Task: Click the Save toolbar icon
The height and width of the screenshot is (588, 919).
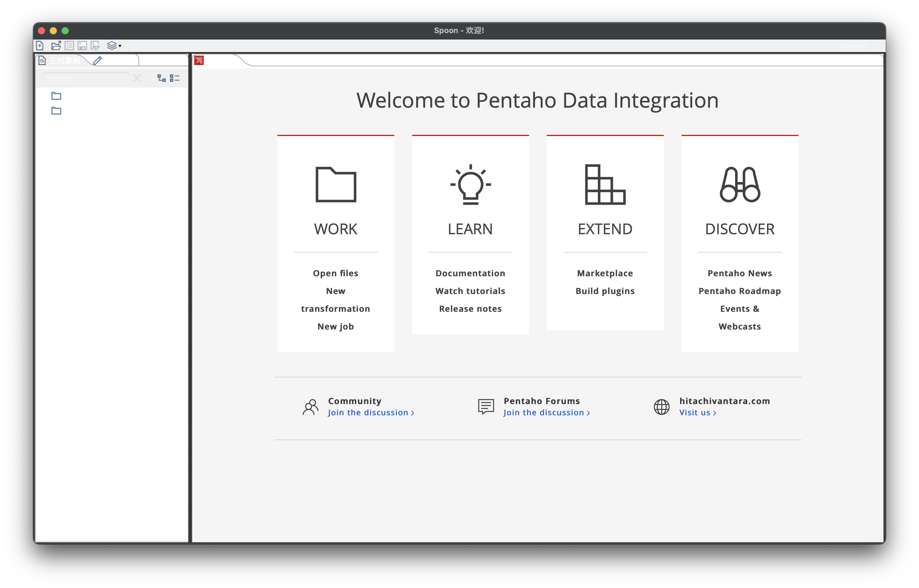Action: click(x=82, y=46)
